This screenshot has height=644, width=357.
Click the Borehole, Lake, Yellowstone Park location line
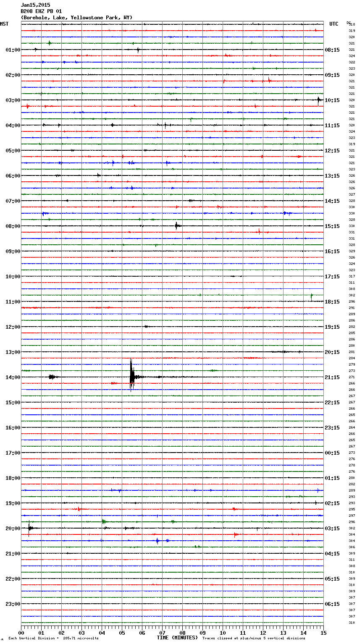[x=76, y=18]
